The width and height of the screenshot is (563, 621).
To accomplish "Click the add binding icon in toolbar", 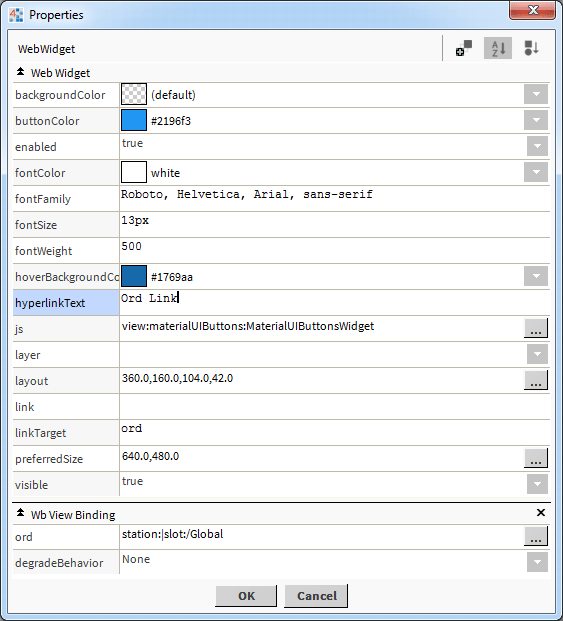I will pos(464,48).
